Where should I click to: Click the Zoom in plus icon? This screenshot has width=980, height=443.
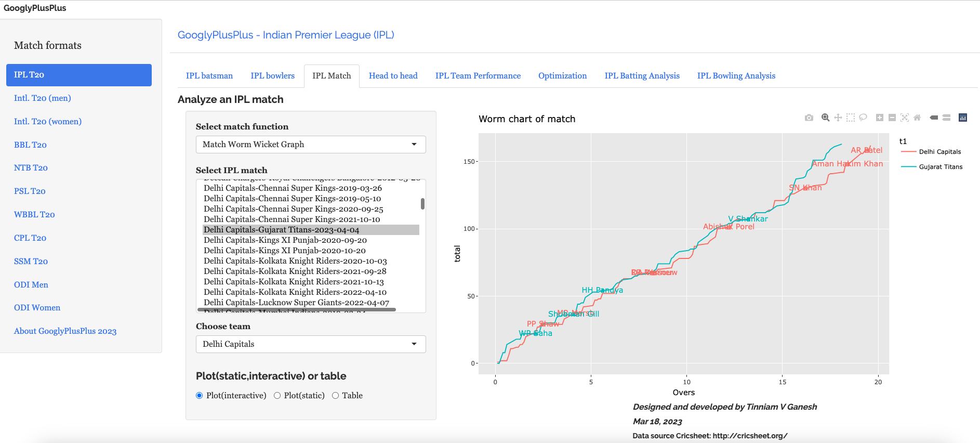click(x=879, y=118)
